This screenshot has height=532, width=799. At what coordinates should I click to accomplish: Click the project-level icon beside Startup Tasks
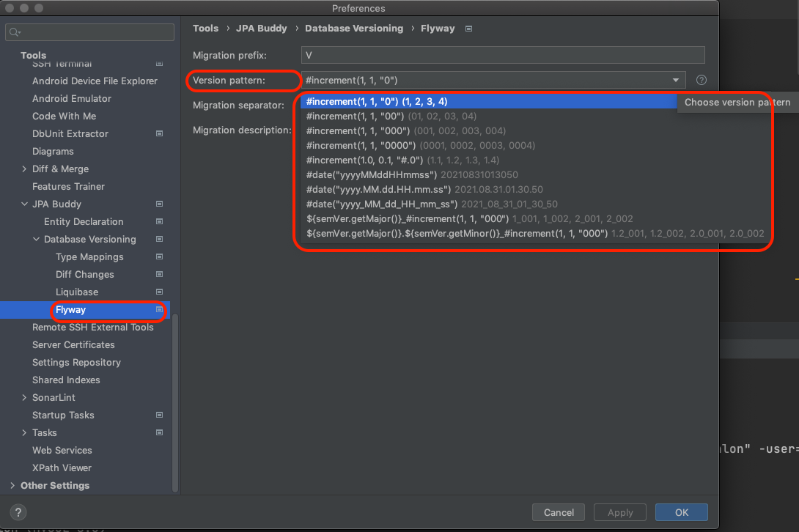click(x=160, y=415)
